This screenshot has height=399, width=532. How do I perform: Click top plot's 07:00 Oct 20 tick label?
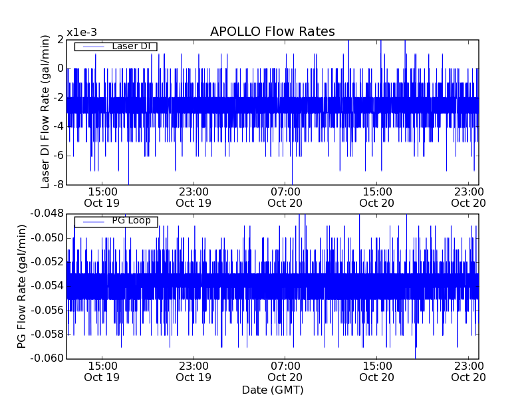pyautogui.click(x=285, y=198)
